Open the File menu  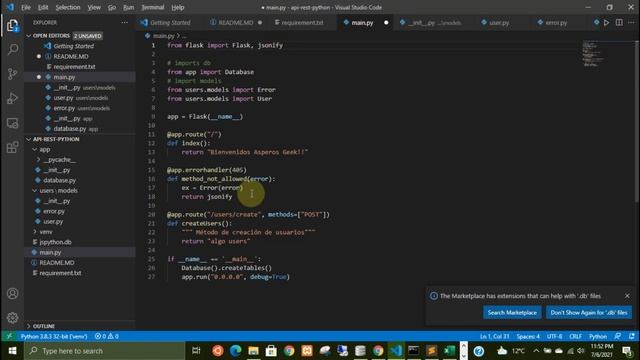(26, 7)
